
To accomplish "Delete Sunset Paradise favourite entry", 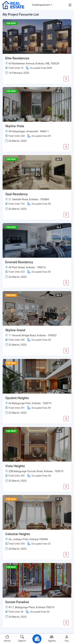I will click(66, 623).
